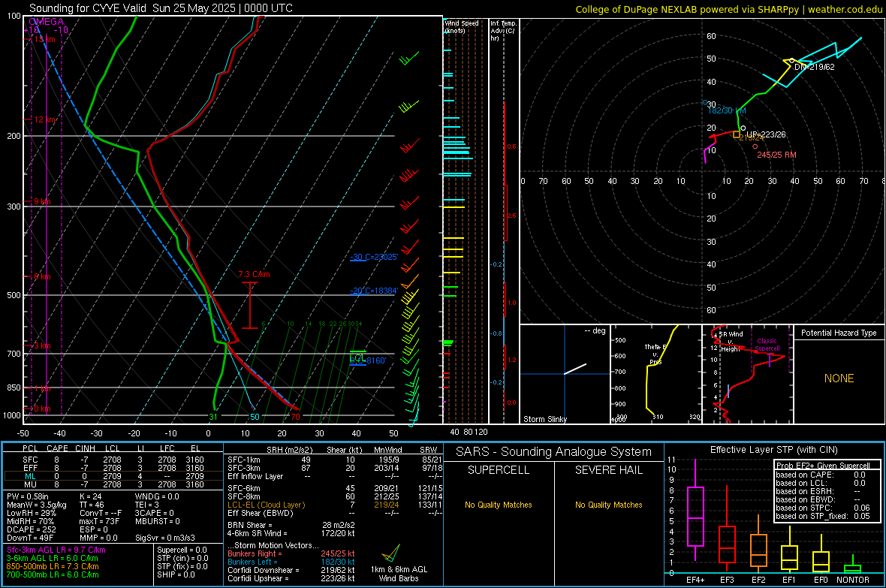Click the CAPE column header
The width and height of the screenshot is (886, 588).
pos(57,448)
